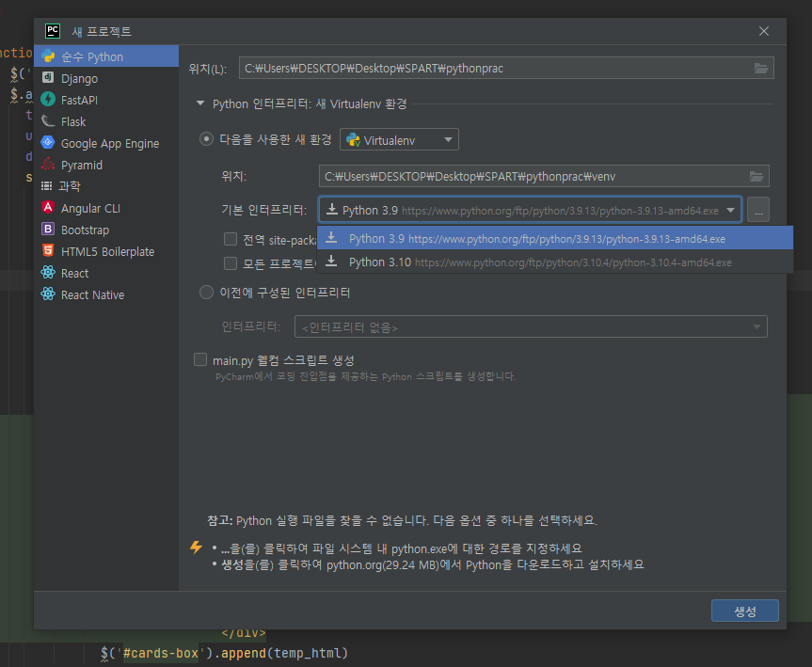This screenshot has height=667, width=812.
Task: Click the lightning bolt hint icon
Action: [196, 547]
